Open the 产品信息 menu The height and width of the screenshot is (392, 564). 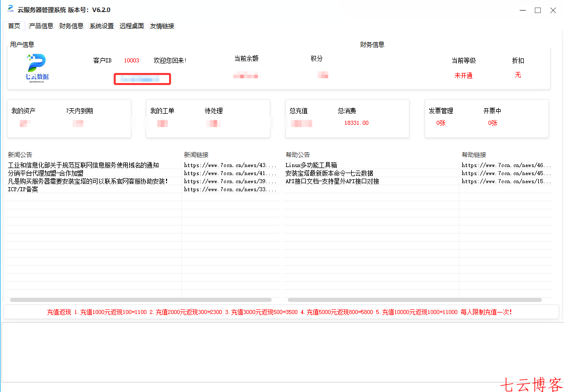pos(41,26)
